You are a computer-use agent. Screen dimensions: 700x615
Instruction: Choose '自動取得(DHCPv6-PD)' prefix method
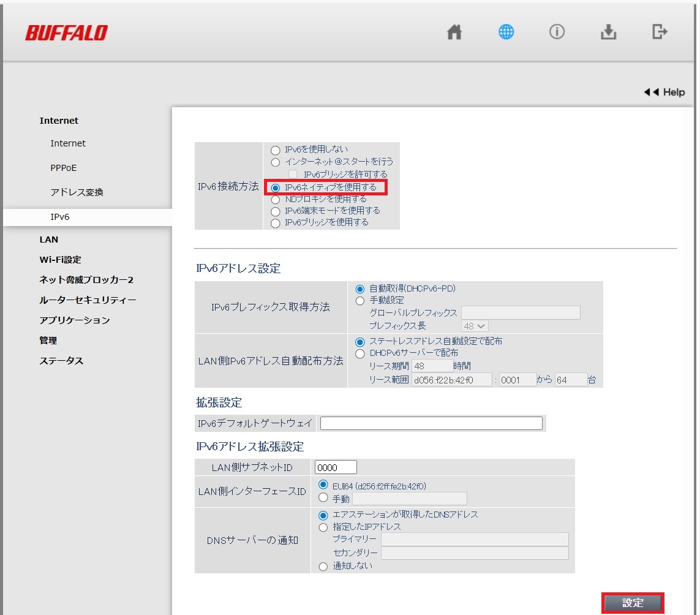pos(360,289)
